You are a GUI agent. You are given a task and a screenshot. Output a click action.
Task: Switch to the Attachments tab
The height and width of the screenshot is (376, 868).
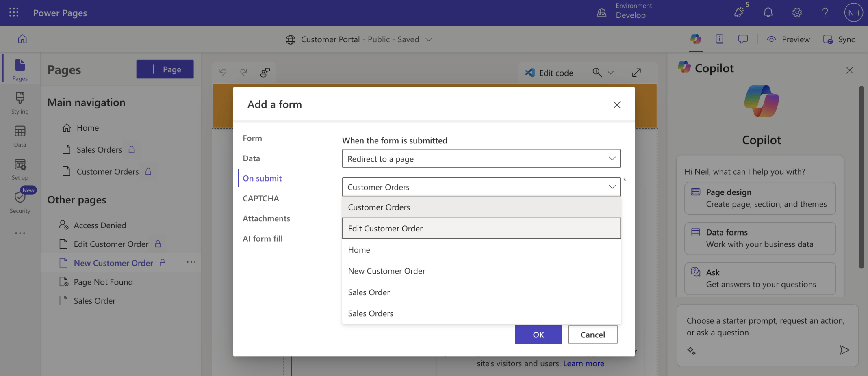click(x=266, y=218)
